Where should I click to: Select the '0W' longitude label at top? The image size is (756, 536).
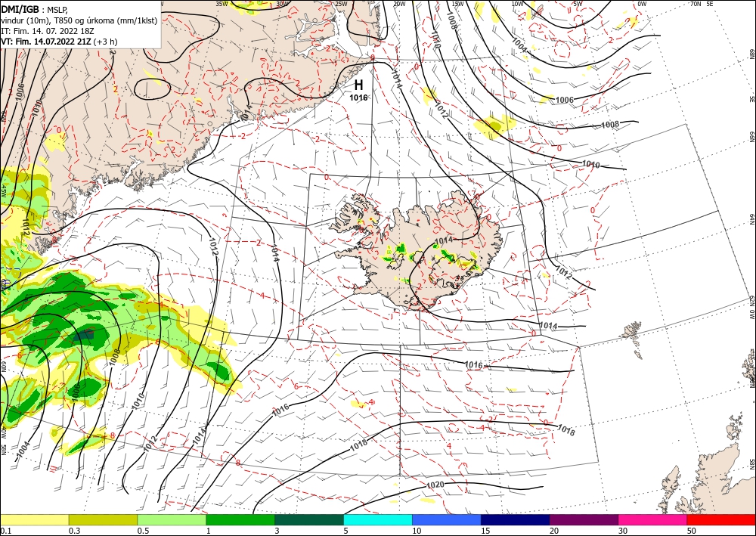click(x=642, y=4)
